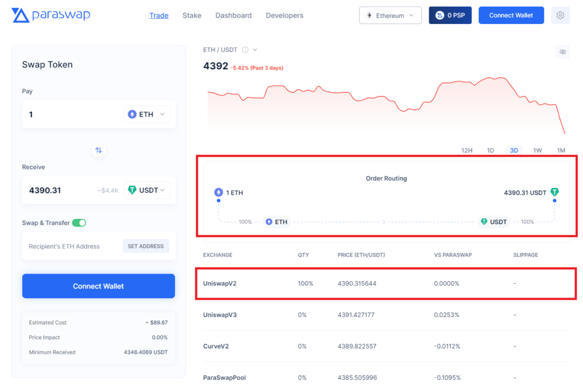Click the UniswapV2 exchange row

click(386, 283)
